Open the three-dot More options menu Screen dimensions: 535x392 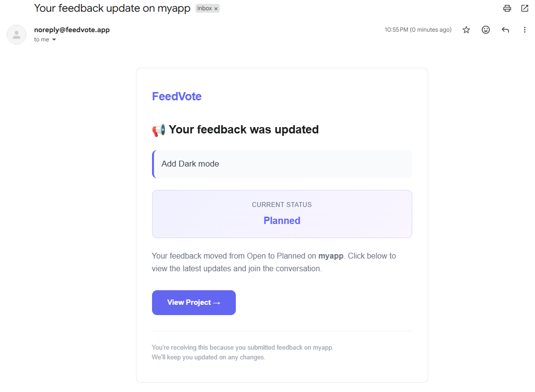(525, 30)
